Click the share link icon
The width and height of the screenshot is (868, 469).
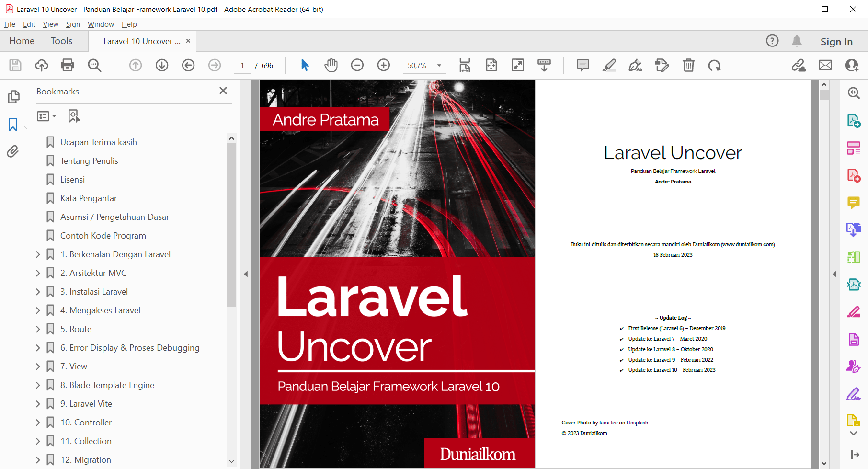tap(799, 65)
